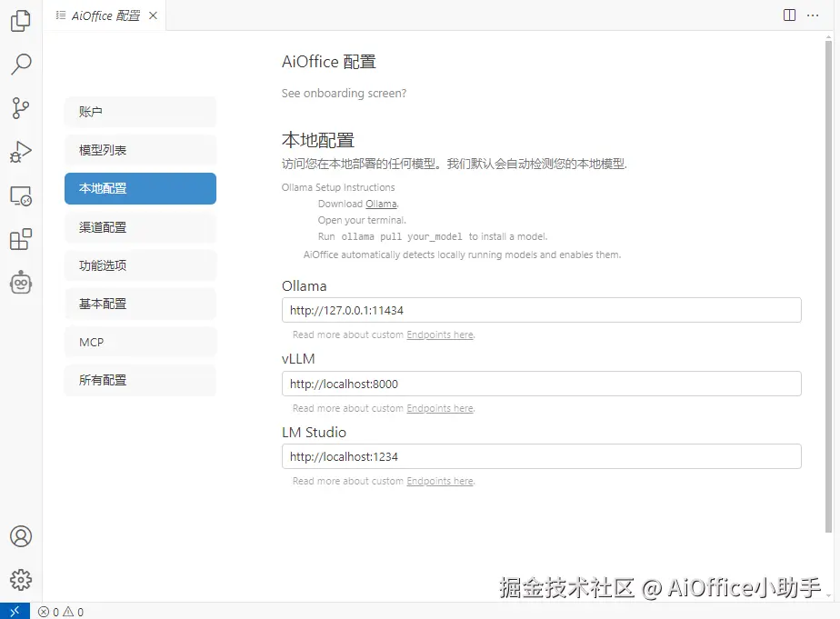The image size is (840, 619).
Task: Open Extensions blocks icon
Action: (21, 239)
